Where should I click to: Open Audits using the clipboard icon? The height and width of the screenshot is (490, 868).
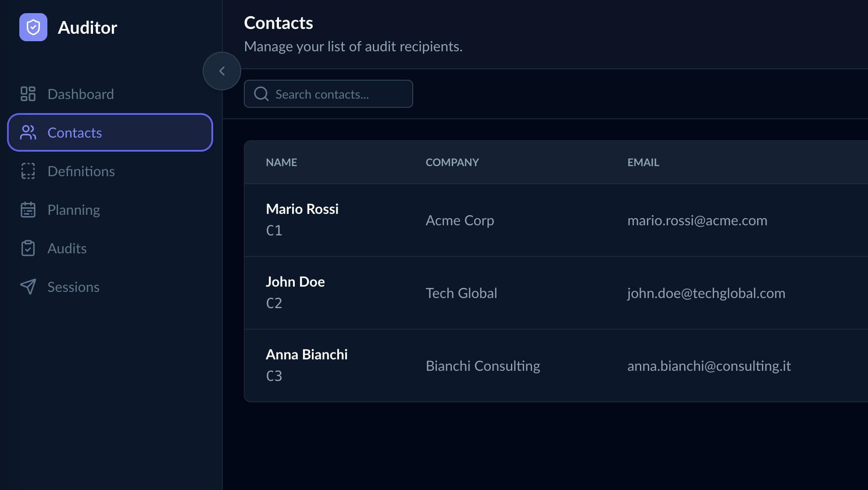[x=28, y=248]
